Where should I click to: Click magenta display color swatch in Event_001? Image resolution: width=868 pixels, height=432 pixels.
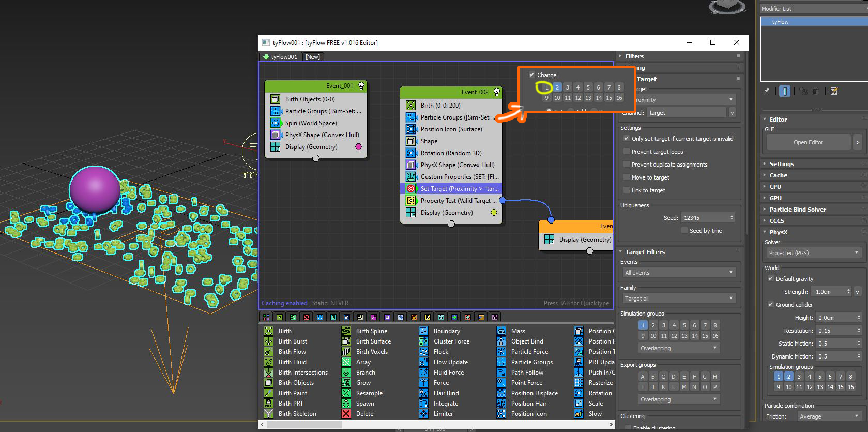[358, 147]
